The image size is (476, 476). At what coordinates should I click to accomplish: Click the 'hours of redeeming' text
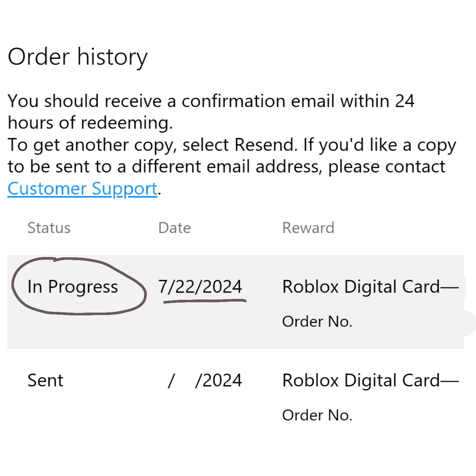pos(90,123)
